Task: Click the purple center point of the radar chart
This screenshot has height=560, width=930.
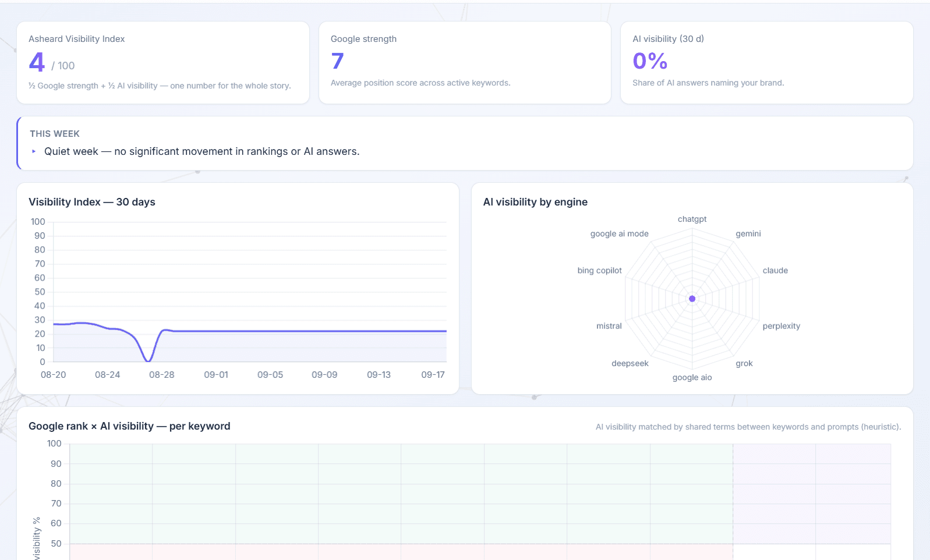Action: [x=692, y=299]
